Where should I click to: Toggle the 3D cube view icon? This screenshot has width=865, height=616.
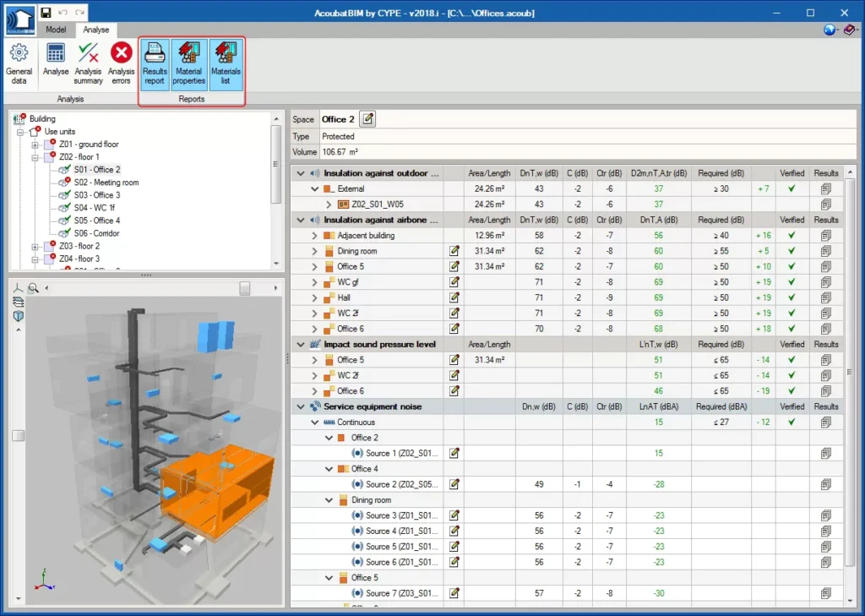pyautogui.click(x=18, y=315)
